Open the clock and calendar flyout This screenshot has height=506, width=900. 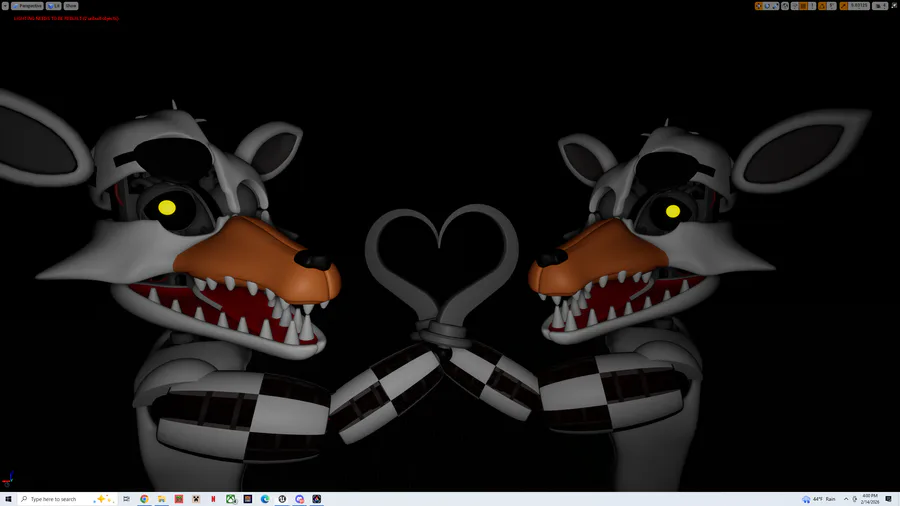tap(870, 499)
